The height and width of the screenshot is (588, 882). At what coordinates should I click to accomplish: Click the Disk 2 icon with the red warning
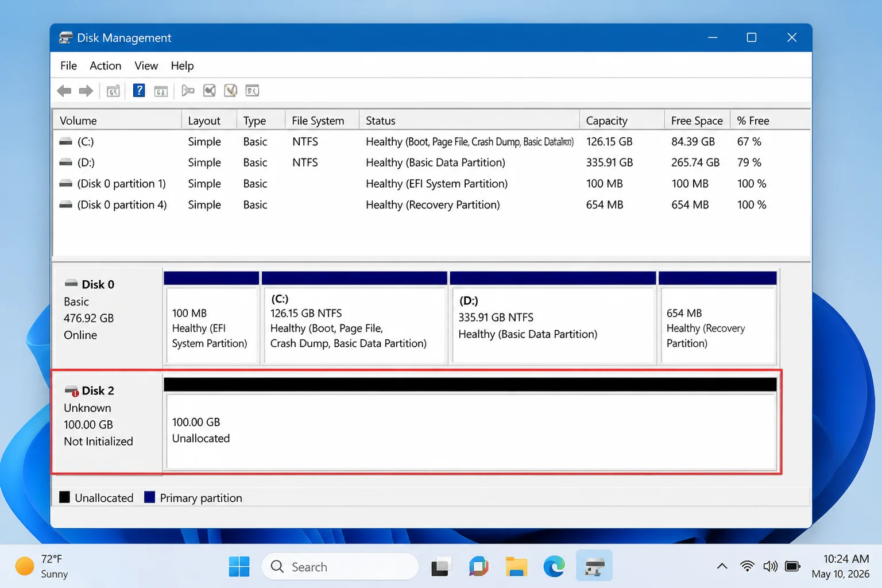(72, 391)
